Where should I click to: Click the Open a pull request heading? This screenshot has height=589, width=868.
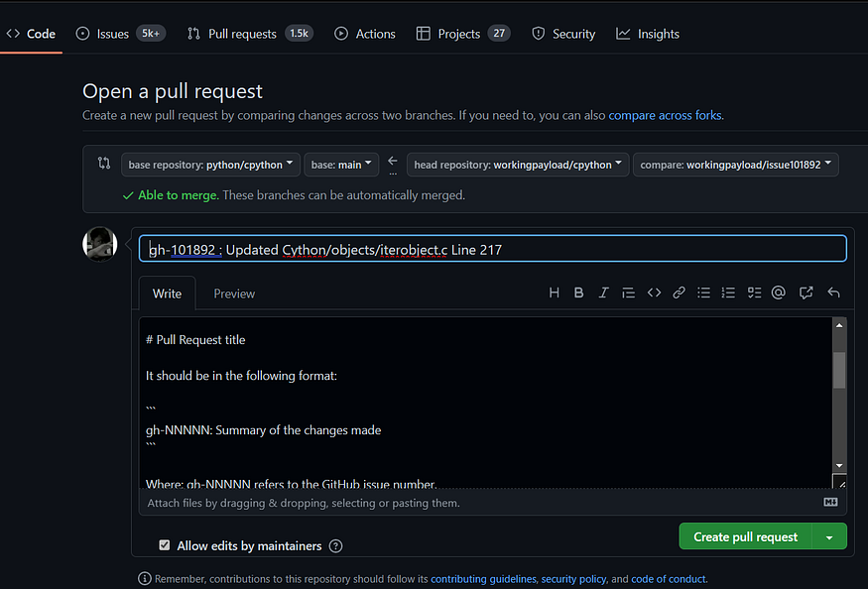[x=173, y=91]
